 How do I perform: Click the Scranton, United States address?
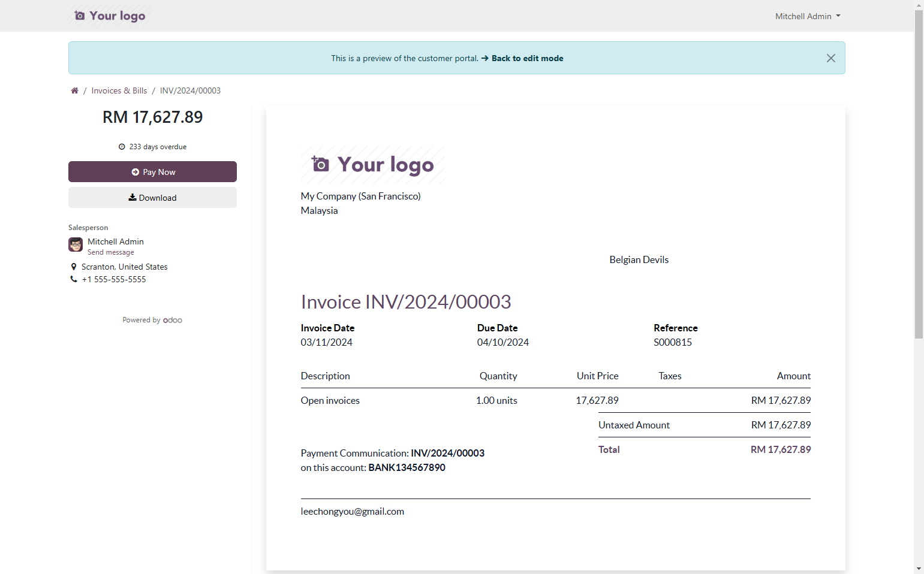[125, 267]
